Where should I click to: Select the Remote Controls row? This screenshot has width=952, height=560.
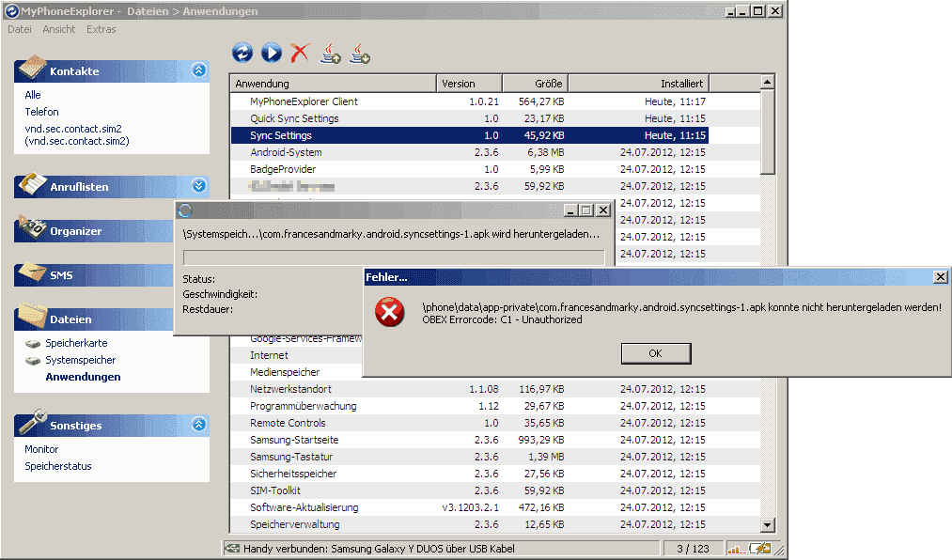coord(495,423)
